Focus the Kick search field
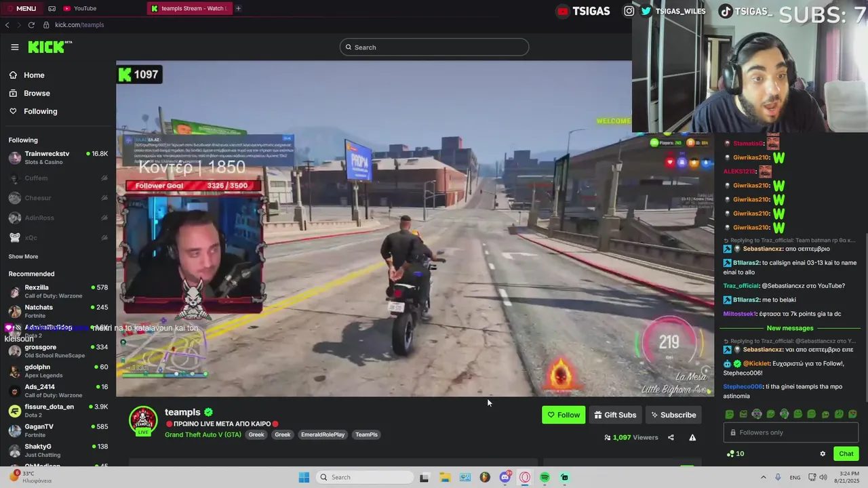 click(434, 47)
